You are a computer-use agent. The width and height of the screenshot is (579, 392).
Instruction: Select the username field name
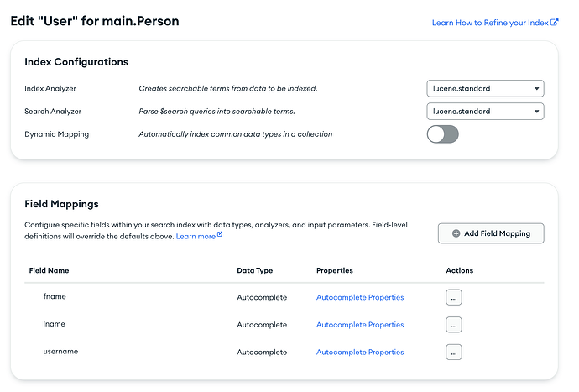(60, 352)
